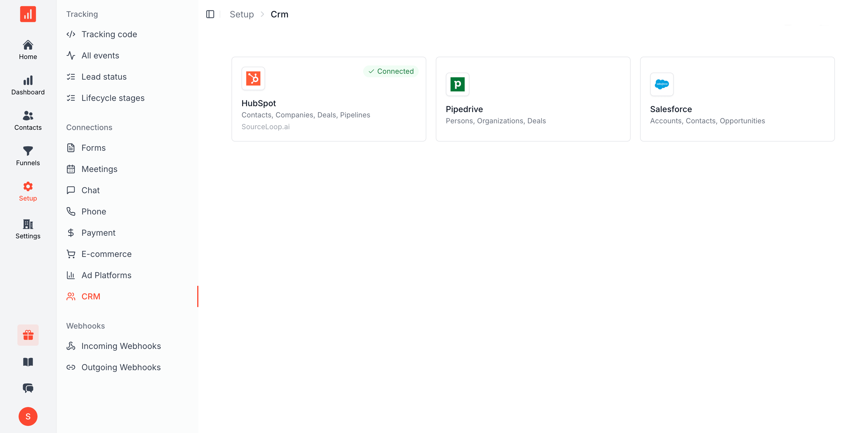Click the Connections section heading

[x=89, y=127]
